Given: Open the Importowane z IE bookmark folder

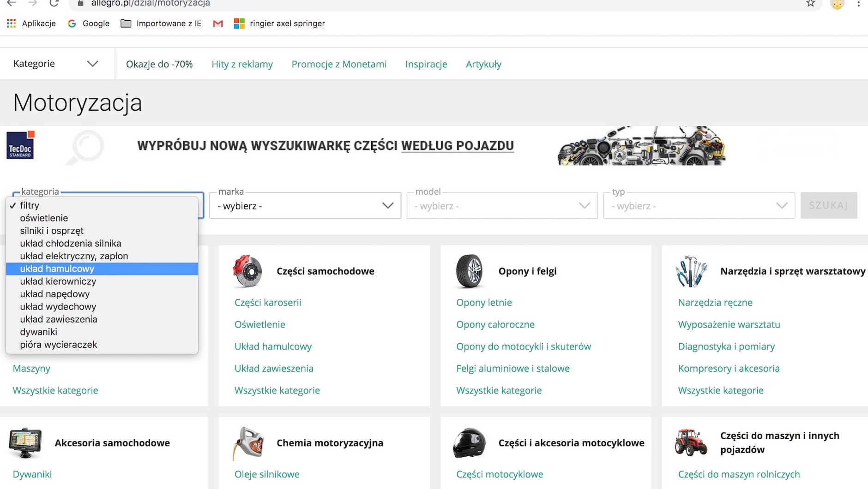Looking at the screenshot, I should coord(161,24).
